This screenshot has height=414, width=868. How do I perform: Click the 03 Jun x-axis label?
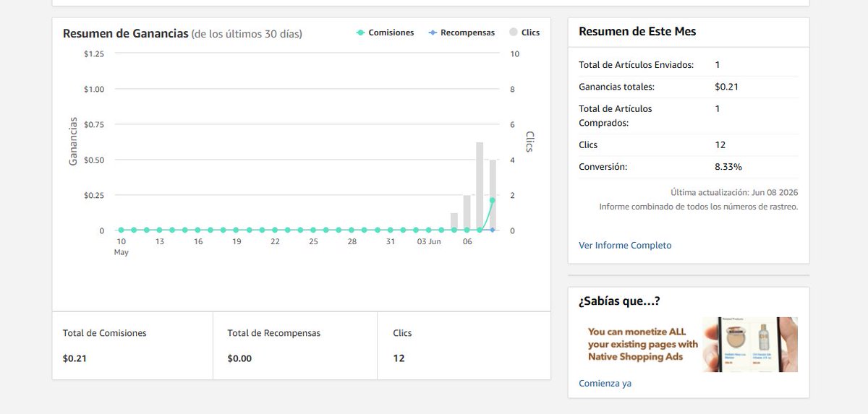429,241
